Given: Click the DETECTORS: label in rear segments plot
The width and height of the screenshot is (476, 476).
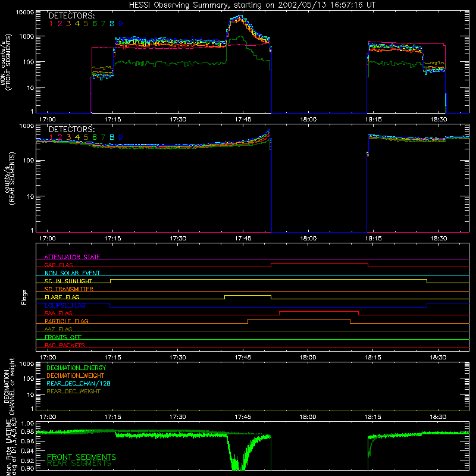Looking at the screenshot, I should [71, 129].
